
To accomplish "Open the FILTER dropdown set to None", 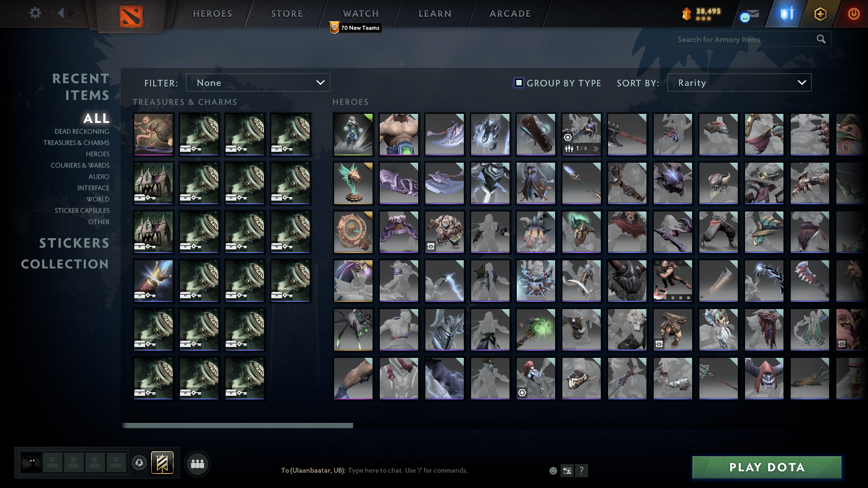I will click(x=258, y=83).
